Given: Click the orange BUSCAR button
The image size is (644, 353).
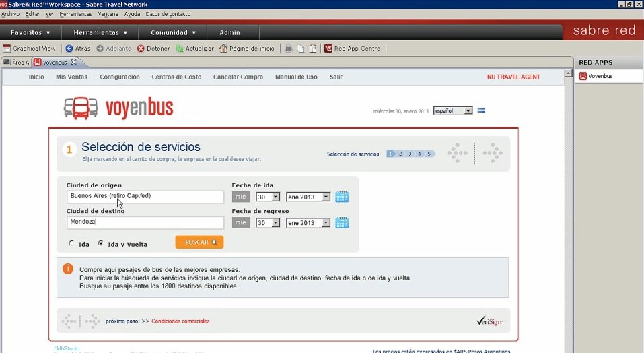Looking at the screenshot, I should click(x=199, y=243).
